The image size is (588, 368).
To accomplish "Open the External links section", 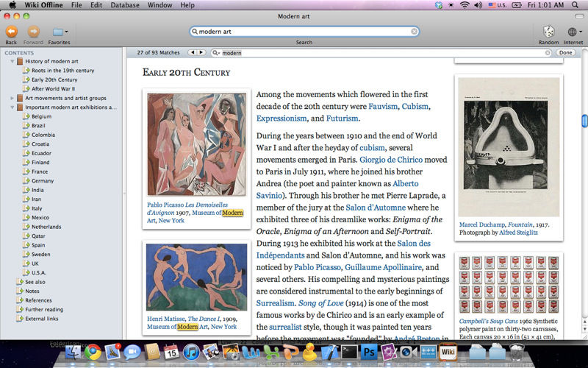I will click(x=42, y=319).
